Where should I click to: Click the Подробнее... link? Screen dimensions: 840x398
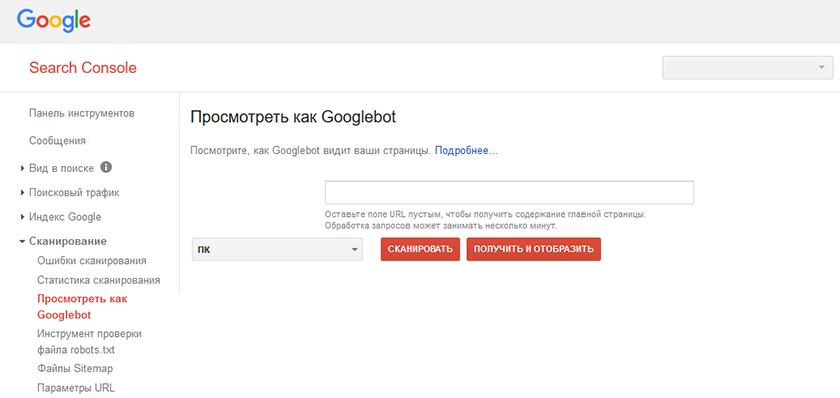(x=466, y=151)
